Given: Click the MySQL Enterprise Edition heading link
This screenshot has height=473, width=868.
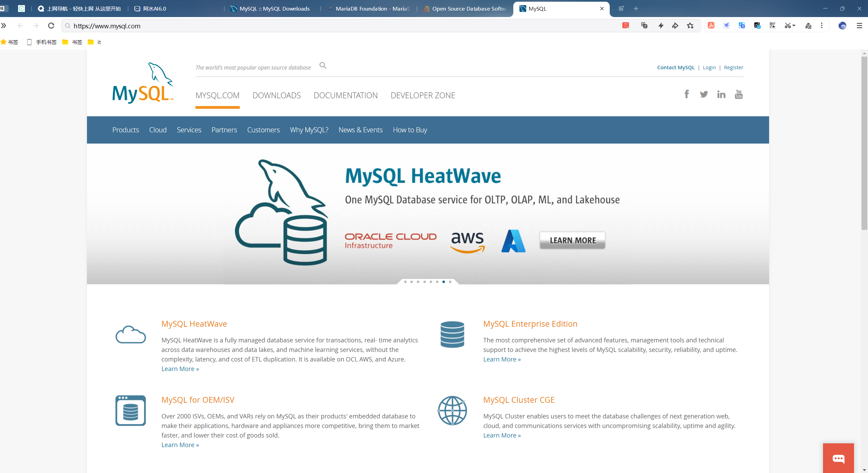Looking at the screenshot, I should click(x=530, y=324).
